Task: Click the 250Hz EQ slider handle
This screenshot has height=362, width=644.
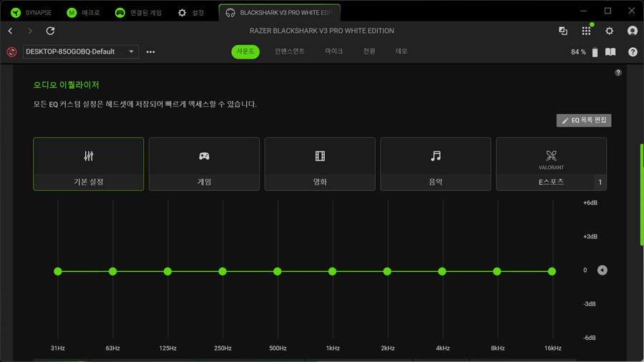Action: pos(223,271)
